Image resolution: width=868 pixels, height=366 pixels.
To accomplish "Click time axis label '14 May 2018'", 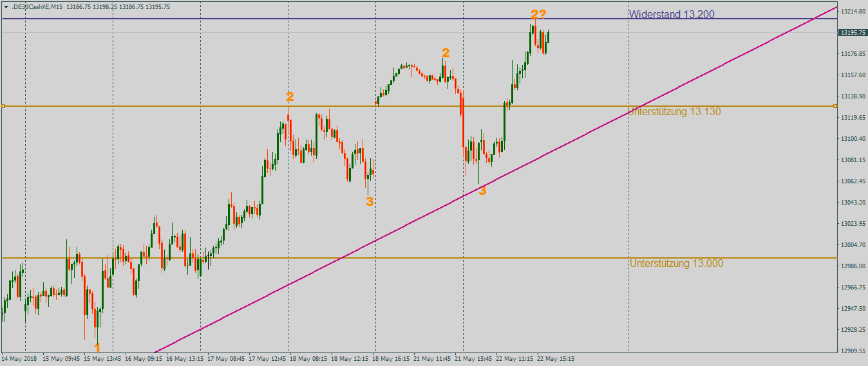I will pos(19,359).
